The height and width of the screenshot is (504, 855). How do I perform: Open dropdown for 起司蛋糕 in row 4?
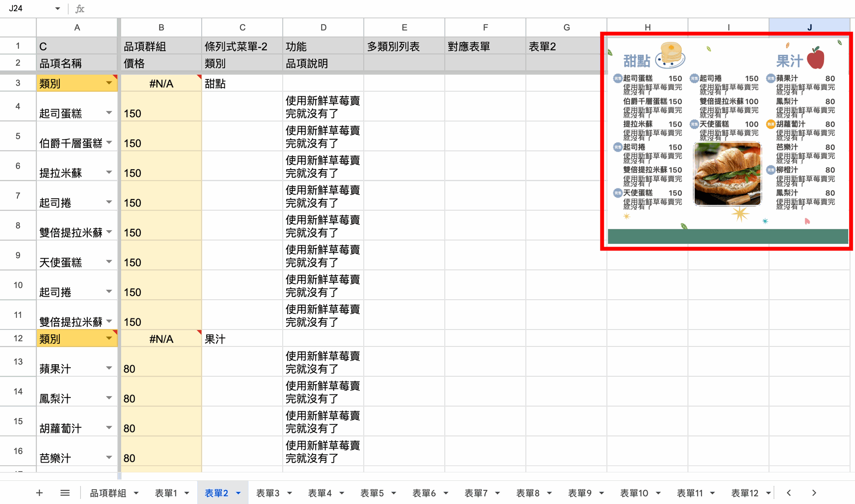(x=109, y=113)
